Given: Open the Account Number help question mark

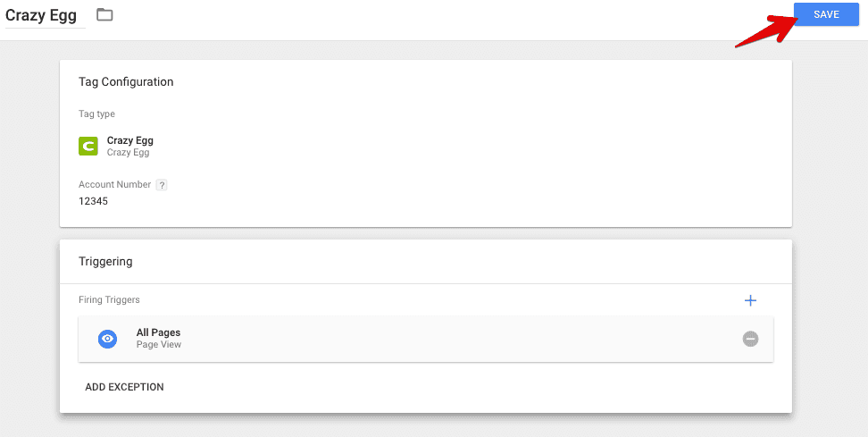Looking at the screenshot, I should 162,185.
